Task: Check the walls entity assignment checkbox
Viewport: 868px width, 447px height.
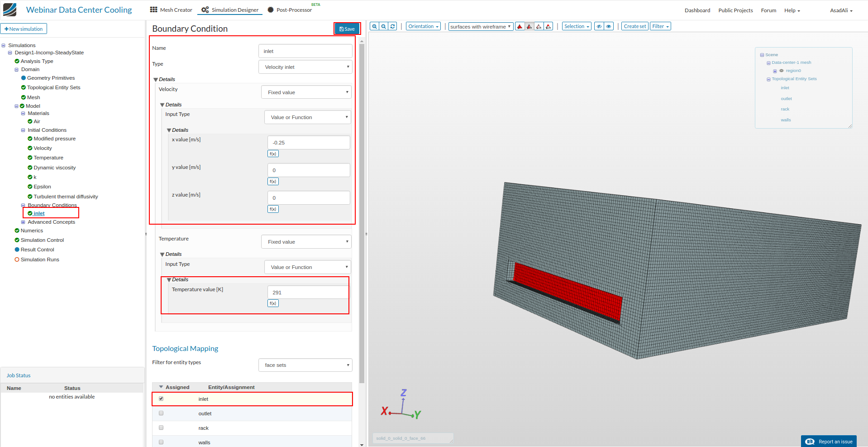Action: (161, 442)
